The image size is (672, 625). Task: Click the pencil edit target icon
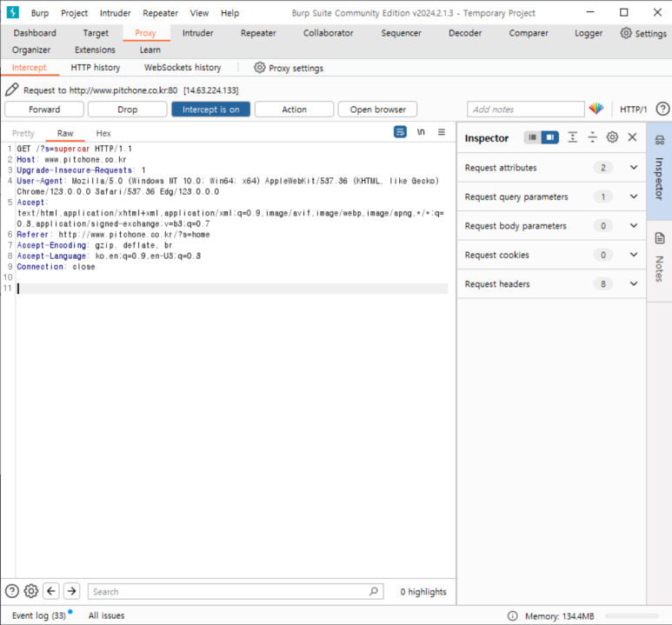coord(11,90)
